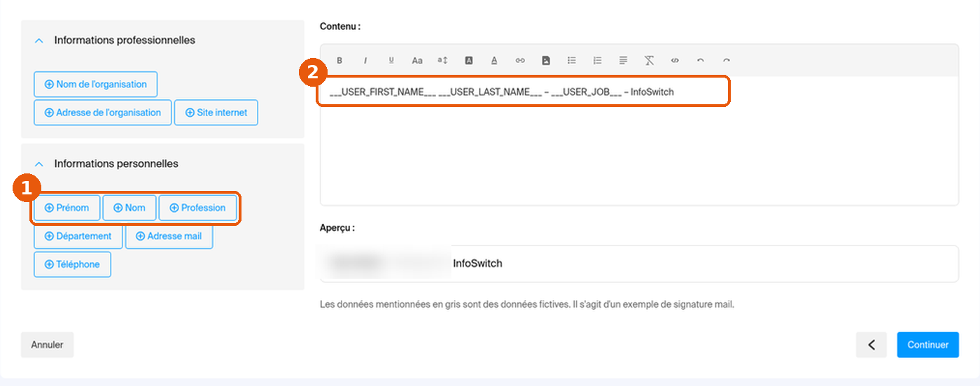Open the font family (Aa) option
Screen dimensions: 980x386
point(417,61)
